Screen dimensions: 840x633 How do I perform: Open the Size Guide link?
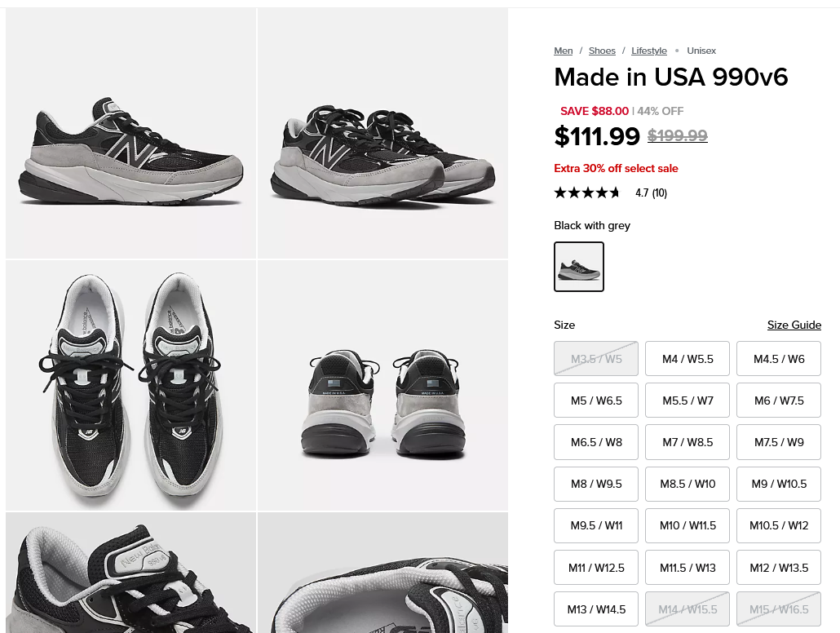pos(794,325)
